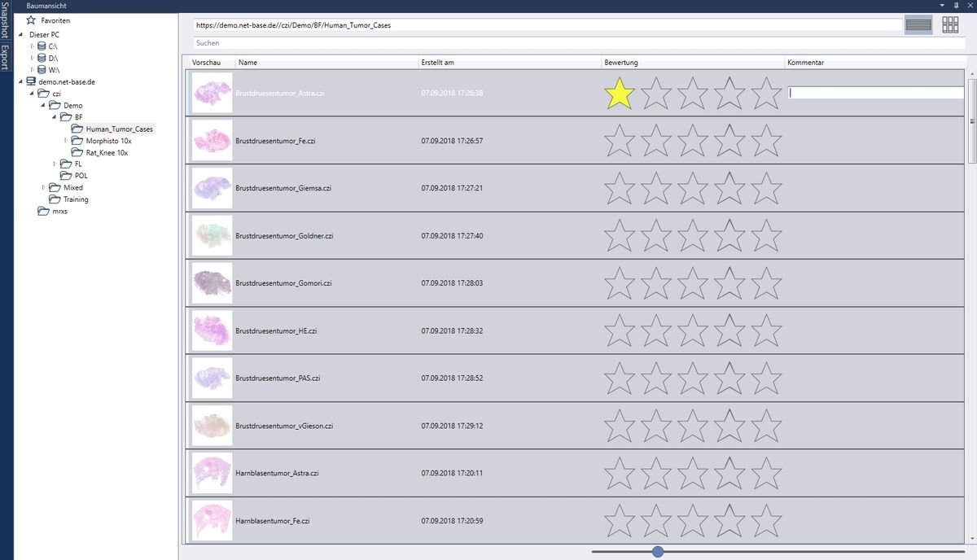The height and width of the screenshot is (560, 977).
Task: Select file name Brustdruesentumor_vGieson.czi
Action: coord(284,426)
